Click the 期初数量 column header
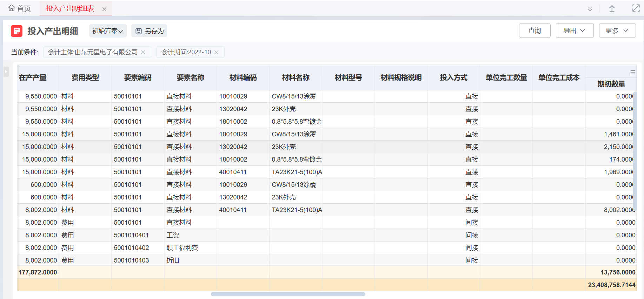The height and width of the screenshot is (299, 644). coord(611,84)
